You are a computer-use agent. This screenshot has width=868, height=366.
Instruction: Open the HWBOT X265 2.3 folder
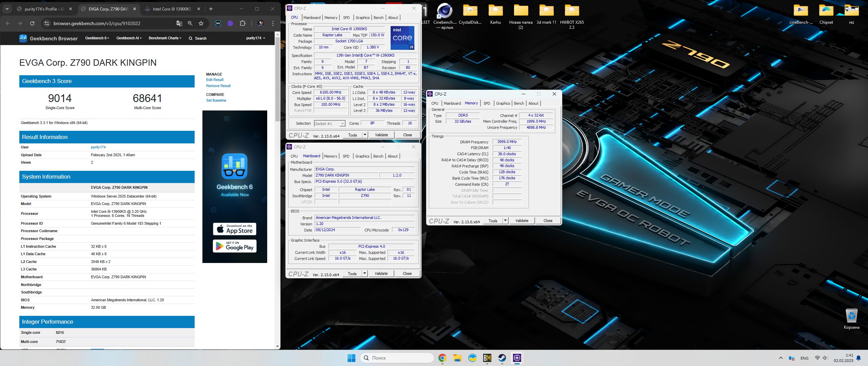tap(572, 16)
